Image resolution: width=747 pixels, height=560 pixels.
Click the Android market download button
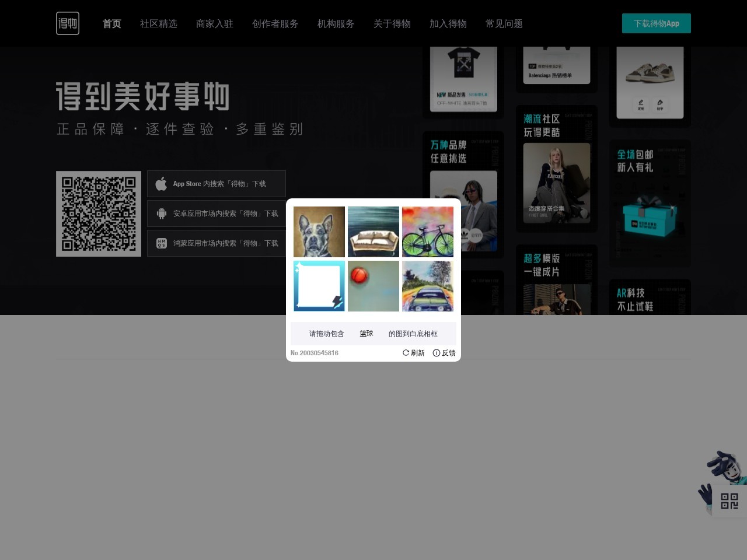[x=217, y=213]
